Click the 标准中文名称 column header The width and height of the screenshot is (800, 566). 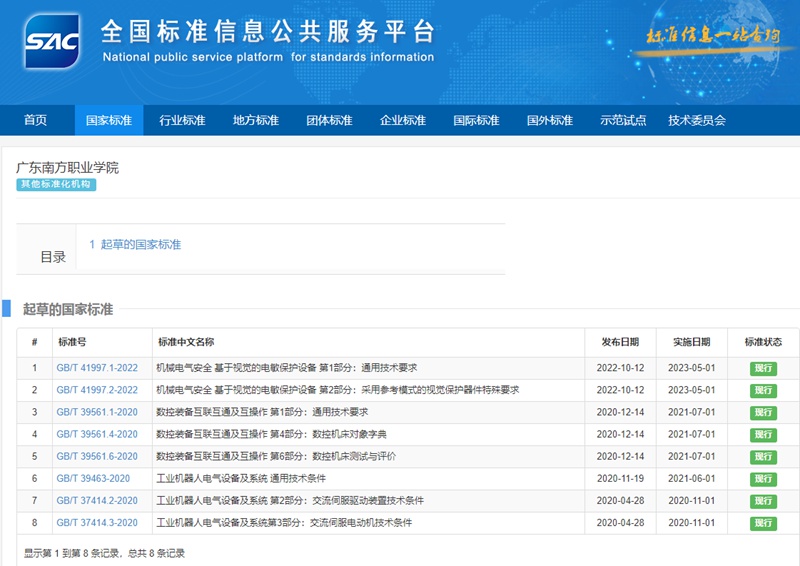[x=186, y=342]
